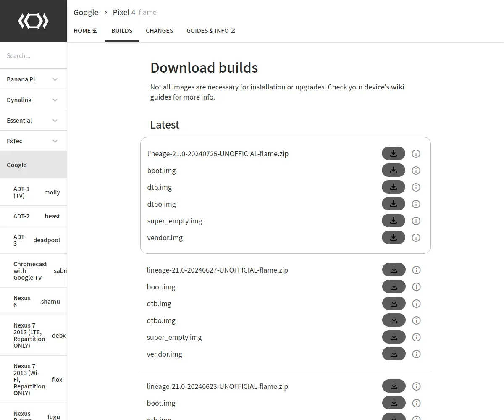Viewport: 504px width, 420px height.
Task: Expand the FxTec device group
Action: pyautogui.click(x=33, y=141)
